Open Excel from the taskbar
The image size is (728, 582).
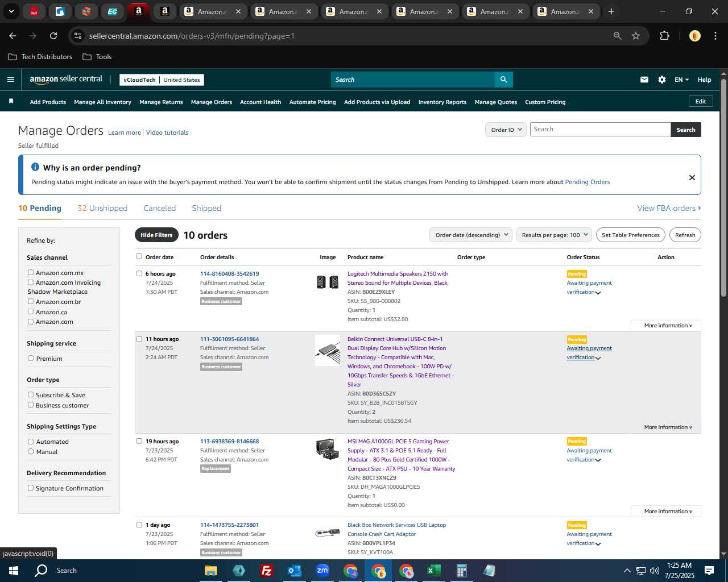(433, 571)
